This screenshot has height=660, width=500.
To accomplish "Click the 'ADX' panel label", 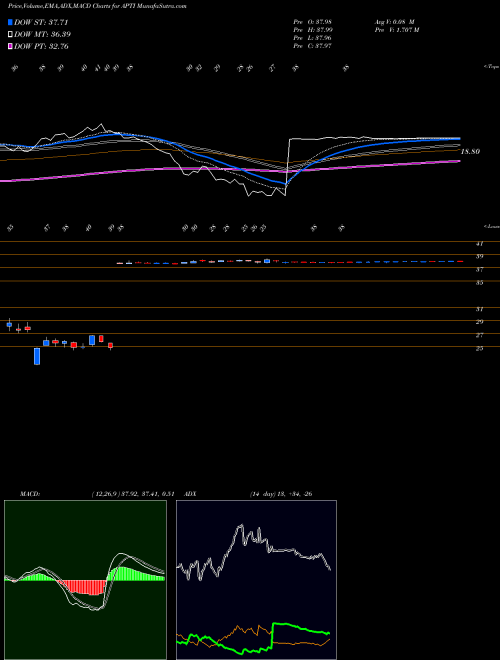I will click(191, 494).
